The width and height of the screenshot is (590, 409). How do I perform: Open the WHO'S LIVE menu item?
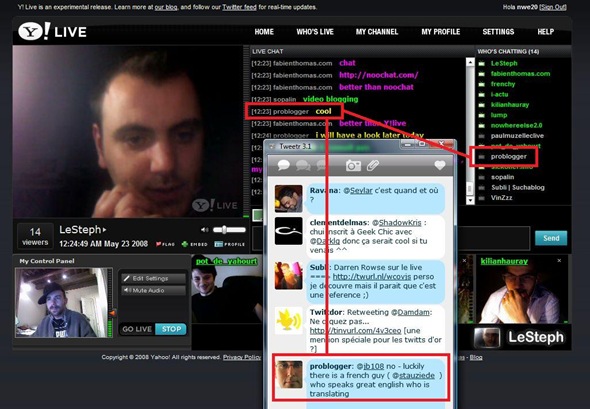[315, 32]
